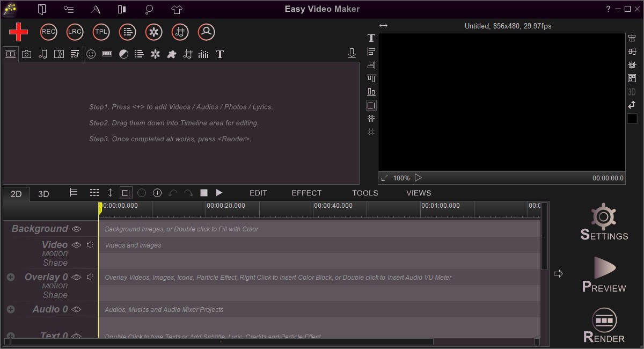Click the black color swatch beside the preview

[632, 118]
